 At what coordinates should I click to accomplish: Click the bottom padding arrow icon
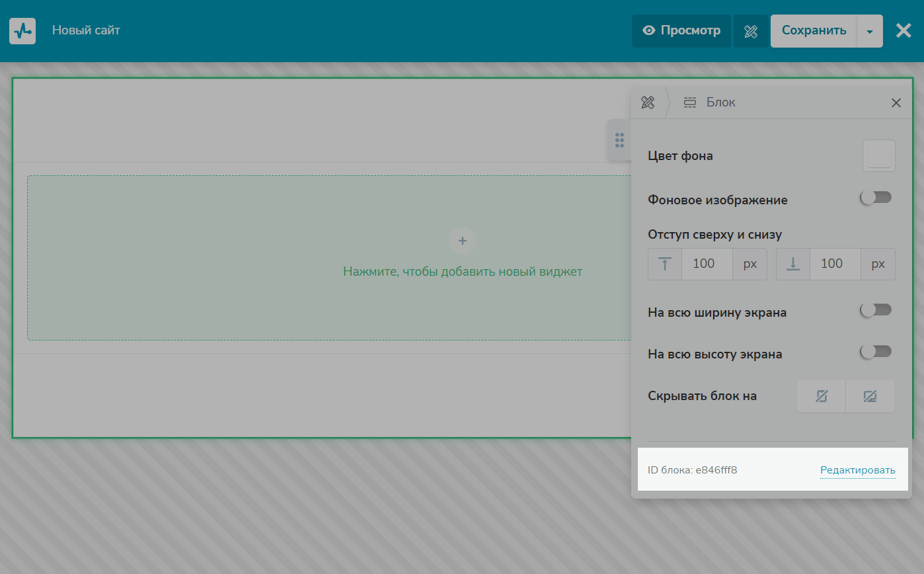coord(793,264)
